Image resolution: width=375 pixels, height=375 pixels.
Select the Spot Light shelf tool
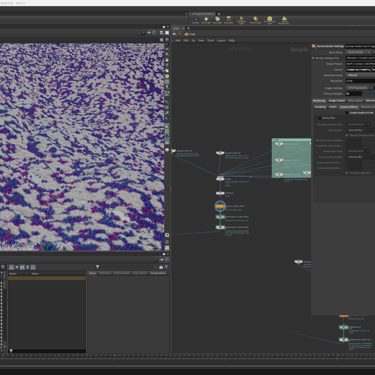click(x=217, y=20)
